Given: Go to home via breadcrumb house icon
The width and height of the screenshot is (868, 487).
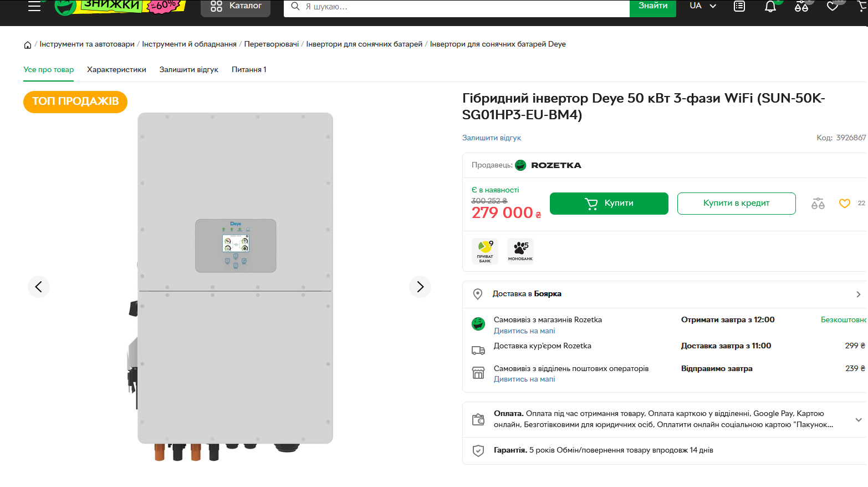Looking at the screenshot, I should (28, 45).
